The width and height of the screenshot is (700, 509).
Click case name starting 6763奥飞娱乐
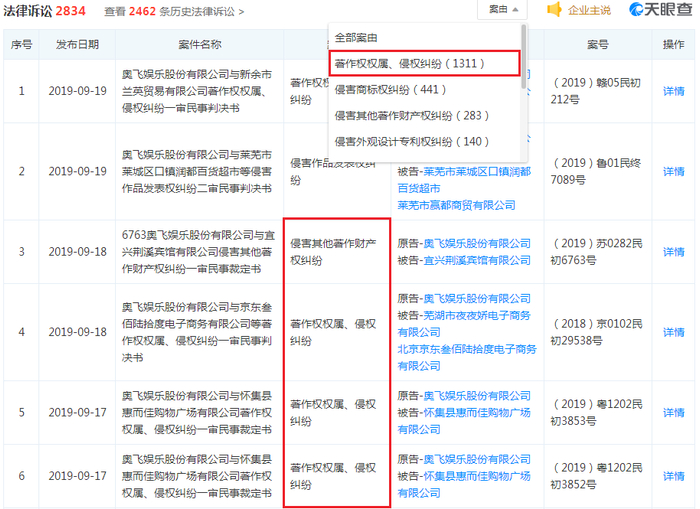[x=198, y=252]
